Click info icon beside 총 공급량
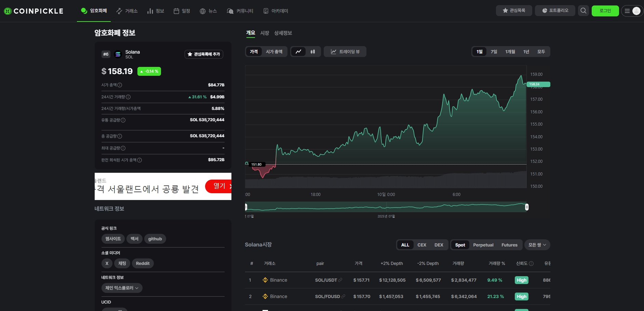 pyautogui.click(x=120, y=136)
